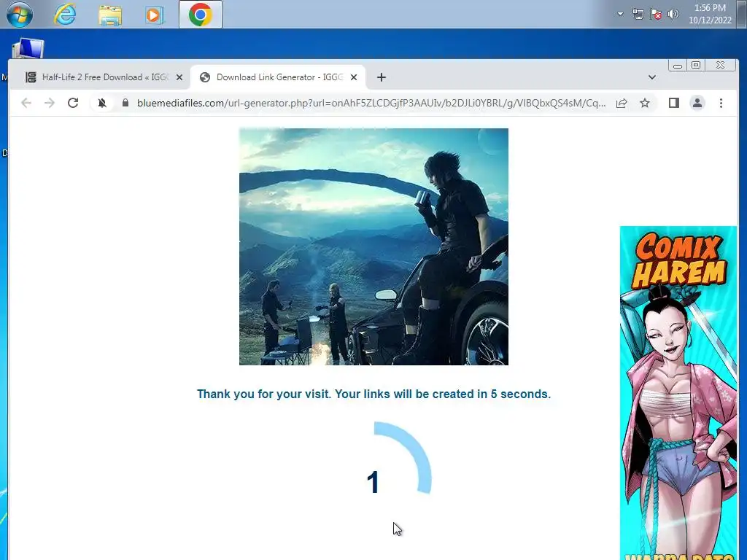Bookmark this page with the star icon

[x=645, y=103]
